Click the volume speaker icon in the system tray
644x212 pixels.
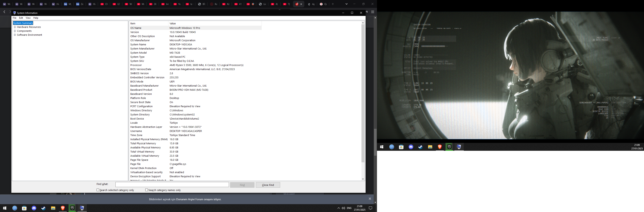coord(343,208)
